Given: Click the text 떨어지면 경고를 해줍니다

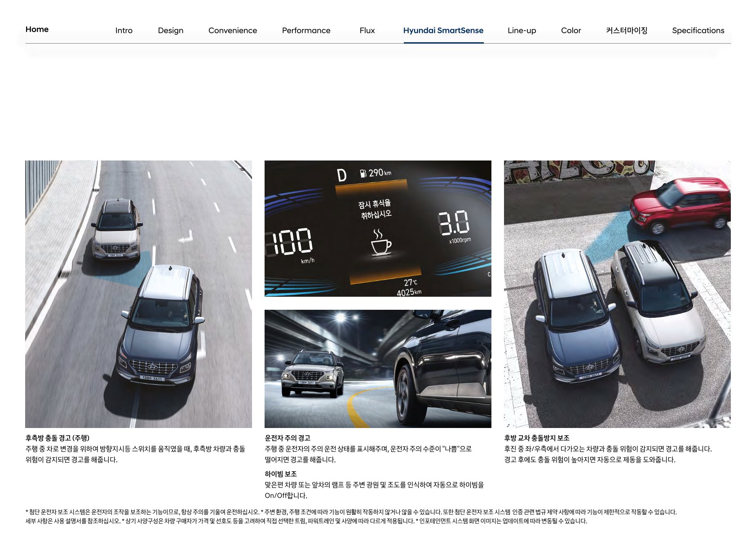Looking at the screenshot, I should click(x=300, y=460).
